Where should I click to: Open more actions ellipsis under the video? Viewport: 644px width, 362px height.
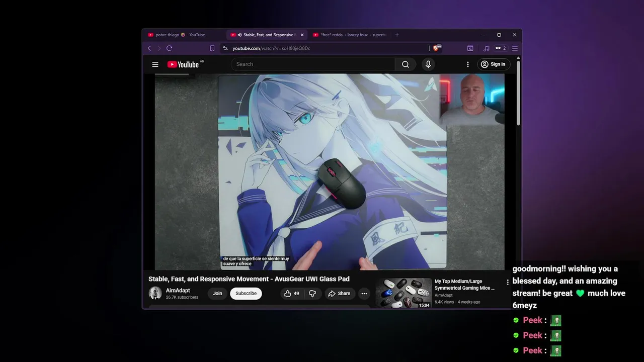click(x=364, y=293)
